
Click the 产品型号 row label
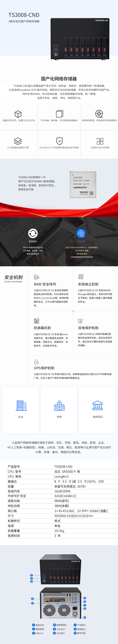pos(14,466)
